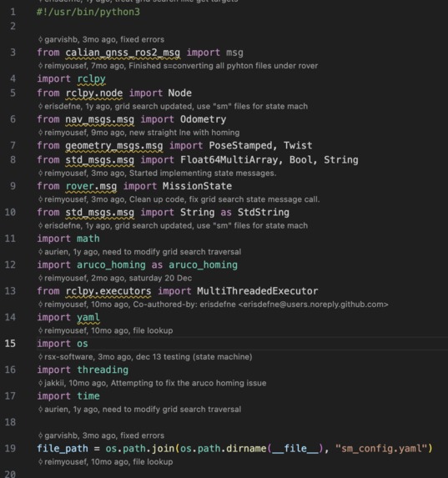This screenshot has height=478, width=448.
Task: Select line number 18 in gutter
Action: point(10,422)
